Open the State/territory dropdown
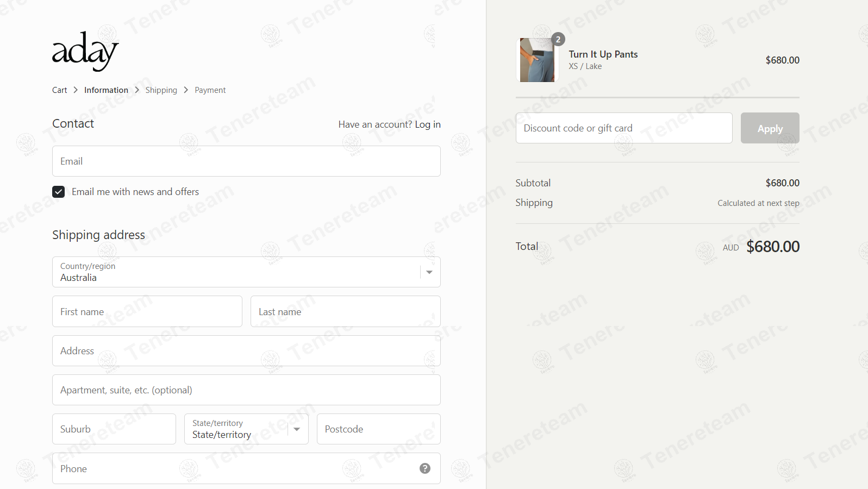 (x=246, y=429)
